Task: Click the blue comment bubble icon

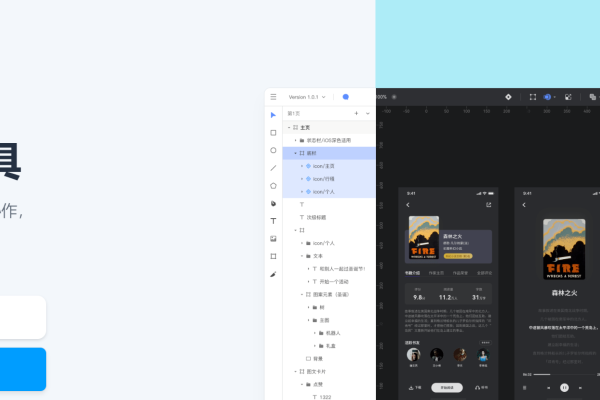Action: point(346,97)
